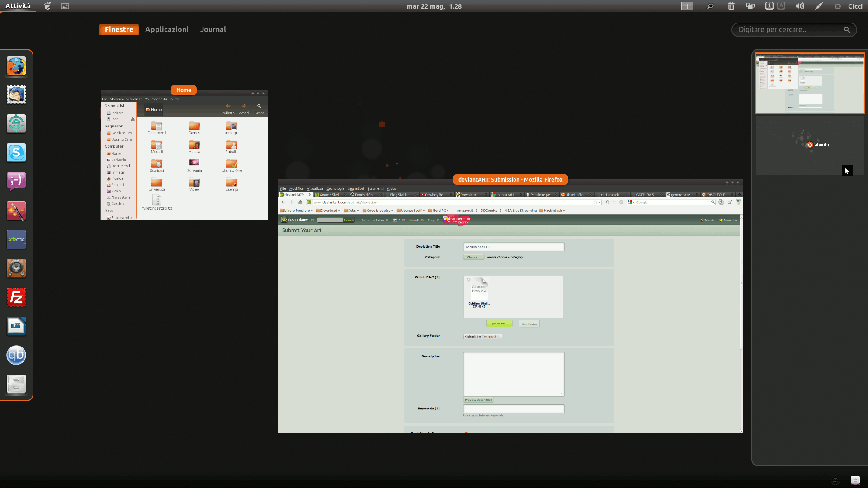Viewport: 868px width, 488px height.
Task: Launch Skype from the dash
Action: pos(16,153)
